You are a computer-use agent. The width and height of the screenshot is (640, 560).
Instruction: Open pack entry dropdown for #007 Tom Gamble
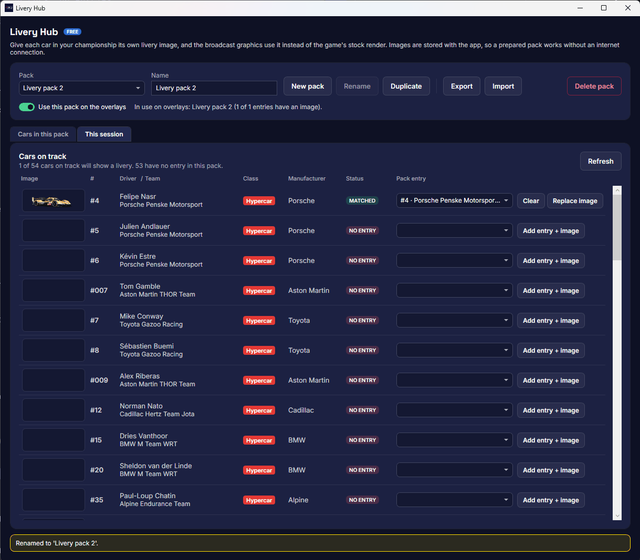pyautogui.click(x=454, y=290)
